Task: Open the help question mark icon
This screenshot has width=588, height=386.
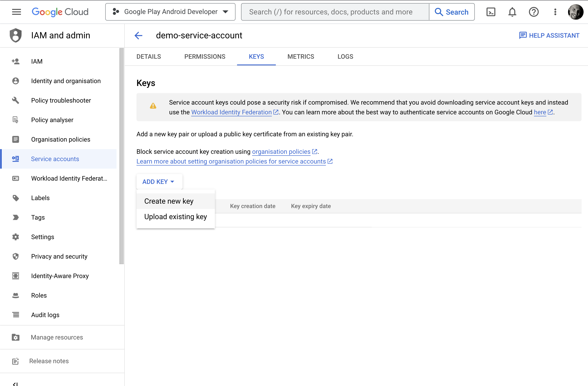Action: [534, 12]
